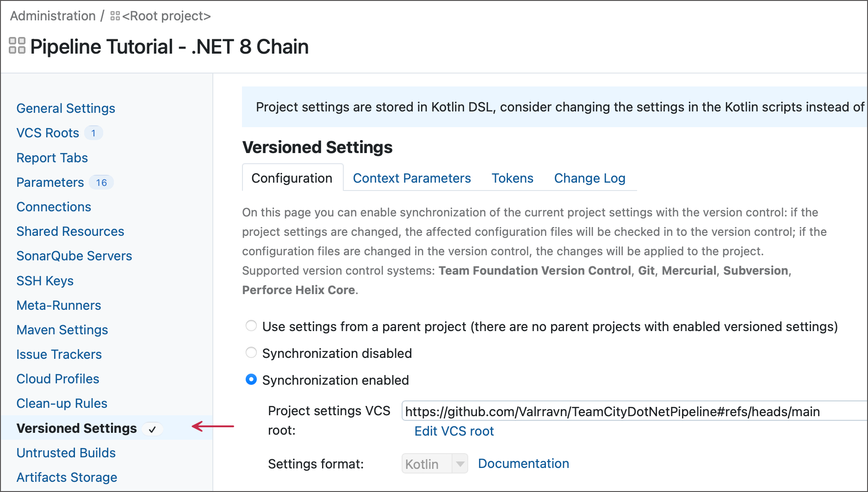Screen dimensions: 868x492
Task: Open the Meta-Runners page
Action: [58, 305]
